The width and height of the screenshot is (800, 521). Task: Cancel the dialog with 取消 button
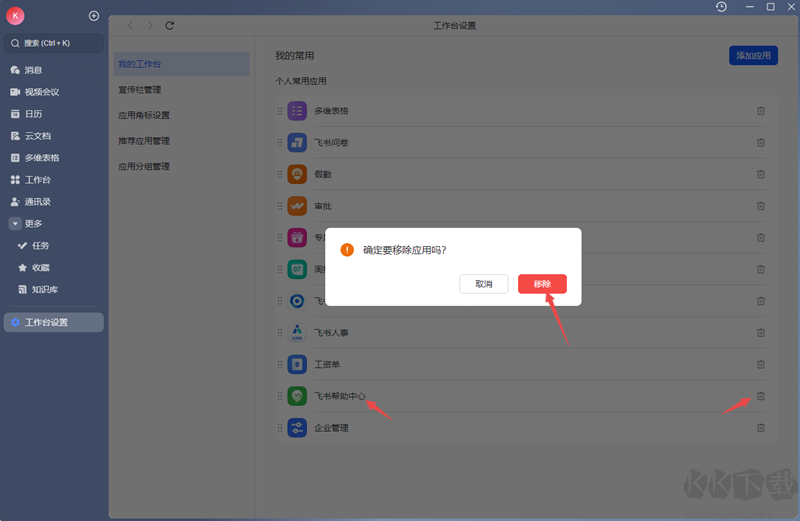tap(483, 284)
